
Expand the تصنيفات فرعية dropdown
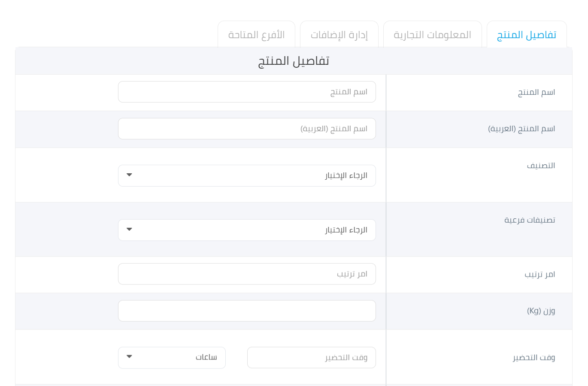(x=247, y=230)
